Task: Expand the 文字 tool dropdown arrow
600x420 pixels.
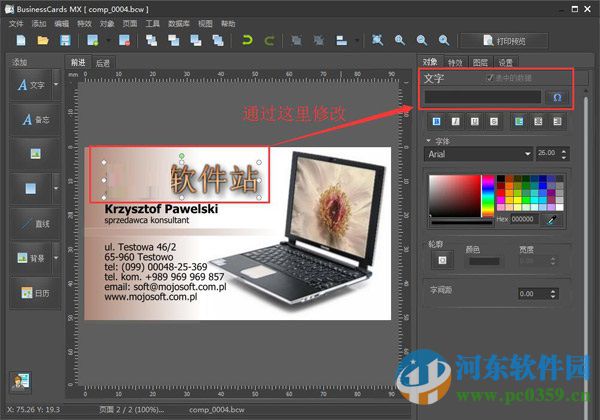Action: (56, 85)
